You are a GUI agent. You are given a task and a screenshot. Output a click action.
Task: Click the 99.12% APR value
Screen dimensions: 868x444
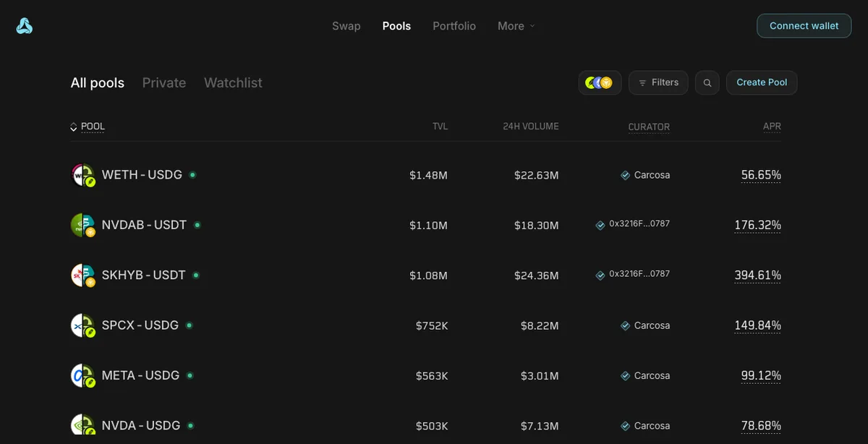(761, 375)
